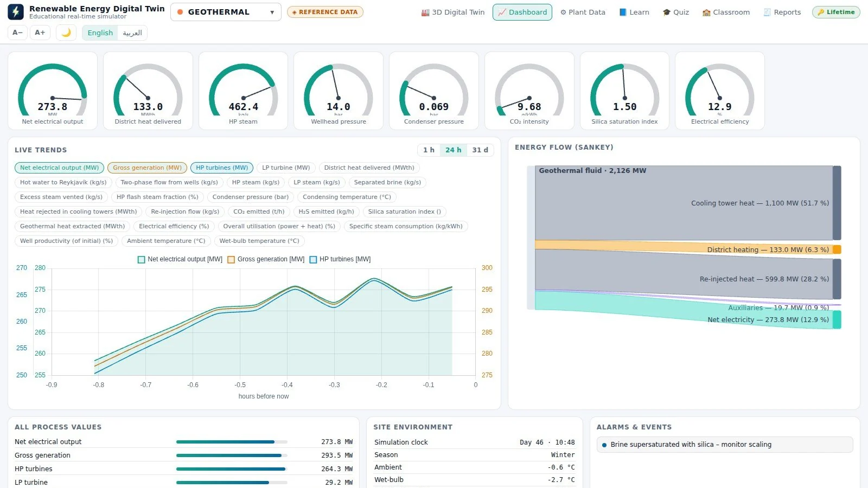
Task: Enable H₂S emitted (kg/h) trend chip
Action: pyautogui.click(x=326, y=211)
